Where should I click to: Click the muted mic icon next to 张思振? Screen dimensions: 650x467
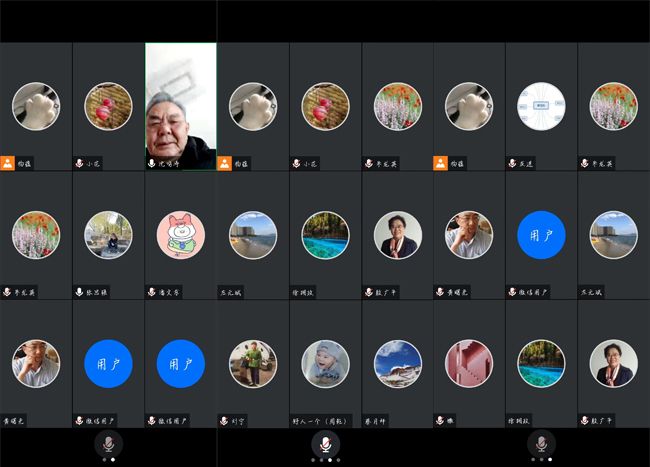80,292
